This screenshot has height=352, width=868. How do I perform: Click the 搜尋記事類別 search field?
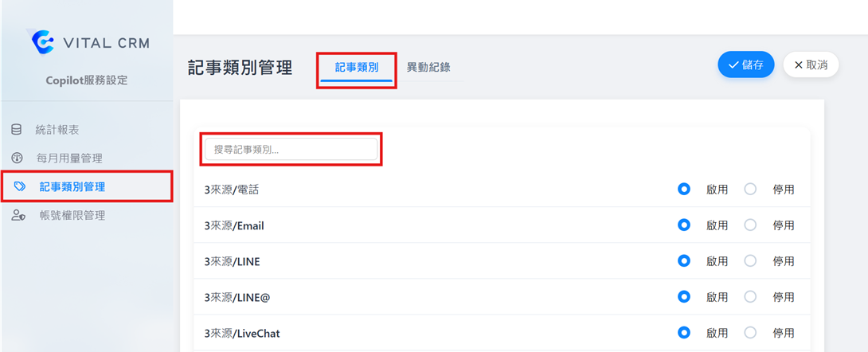(x=291, y=149)
